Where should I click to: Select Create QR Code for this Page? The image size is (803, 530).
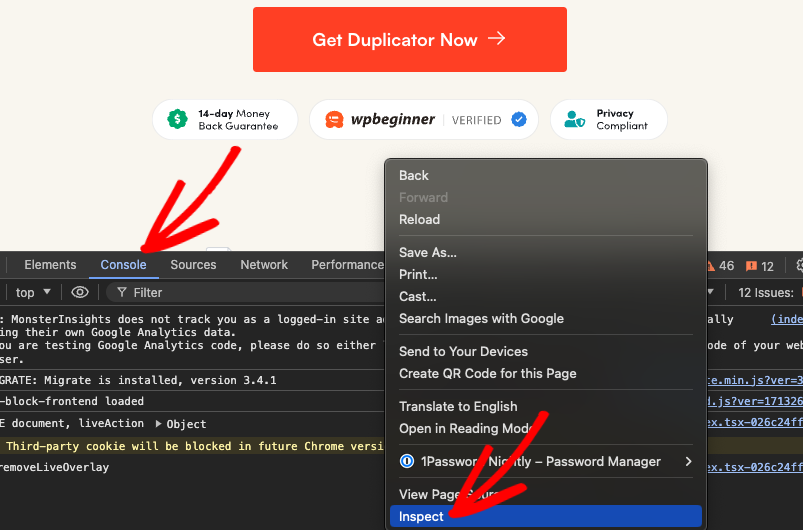point(546,373)
